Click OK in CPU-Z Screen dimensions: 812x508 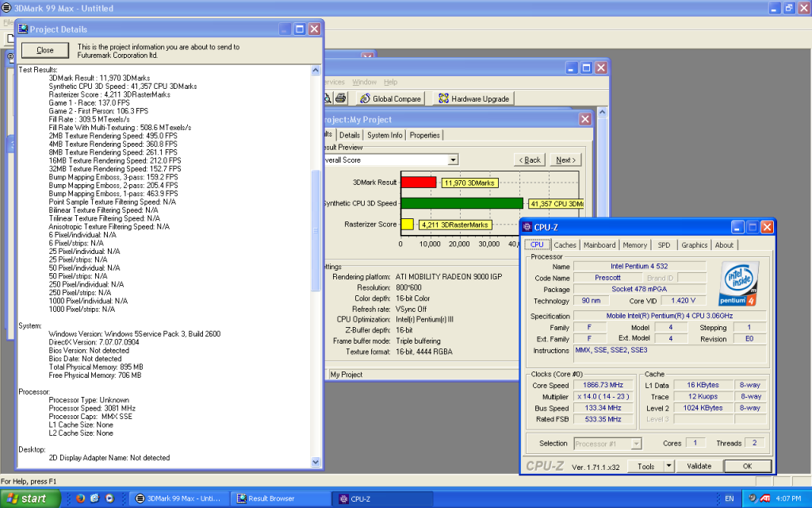tap(747, 466)
